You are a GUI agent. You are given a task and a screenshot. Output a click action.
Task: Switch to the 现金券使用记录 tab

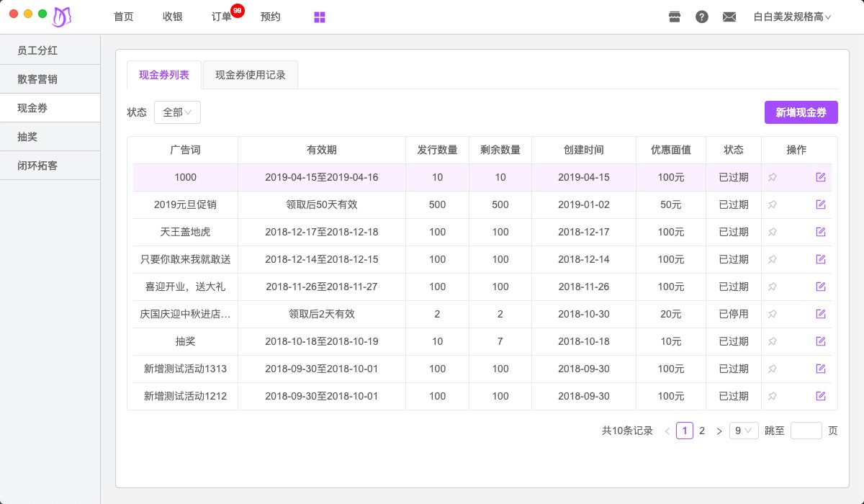click(x=251, y=75)
